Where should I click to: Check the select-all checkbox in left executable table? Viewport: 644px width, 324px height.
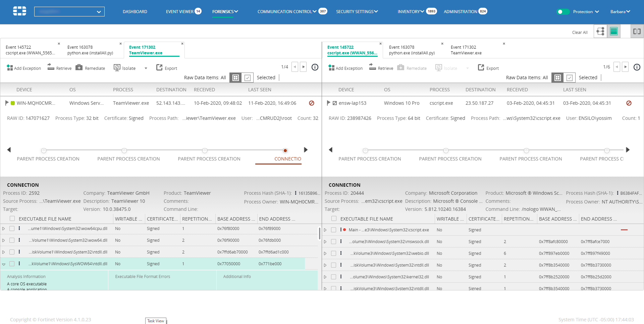coord(12,219)
